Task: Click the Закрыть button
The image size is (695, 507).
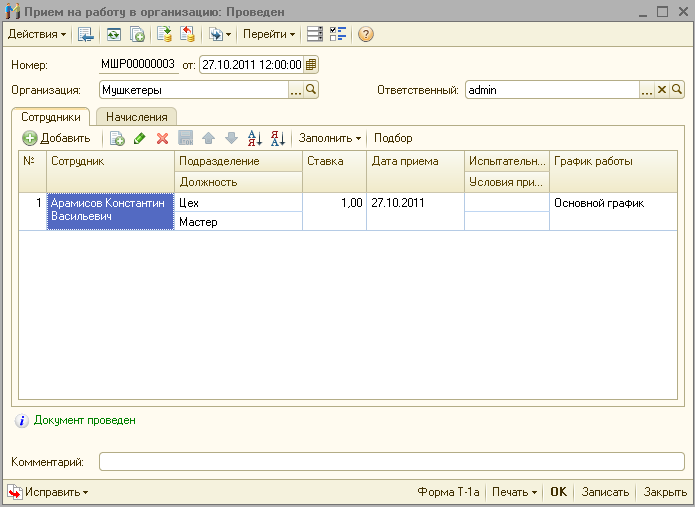Action: (x=665, y=492)
